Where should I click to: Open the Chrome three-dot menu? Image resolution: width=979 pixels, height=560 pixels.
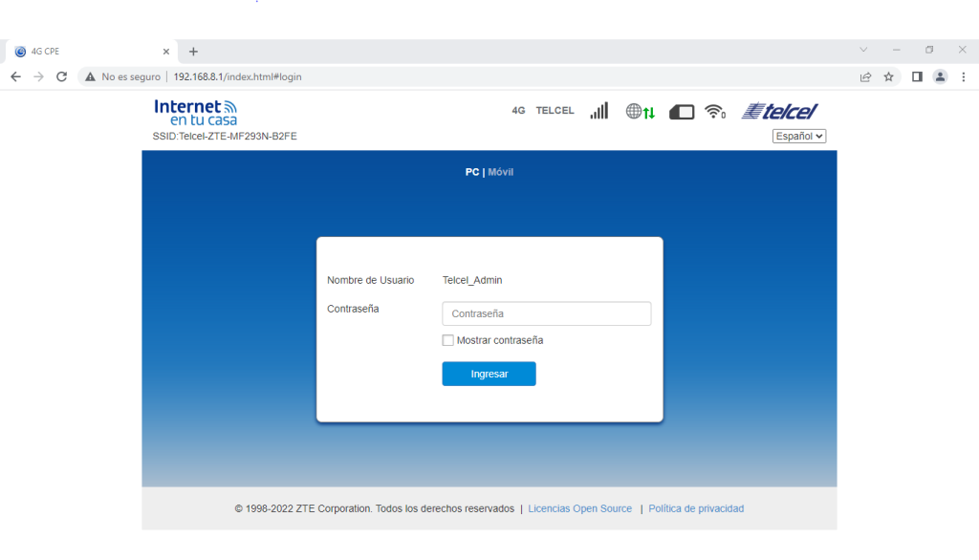pyautogui.click(x=964, y=76)
